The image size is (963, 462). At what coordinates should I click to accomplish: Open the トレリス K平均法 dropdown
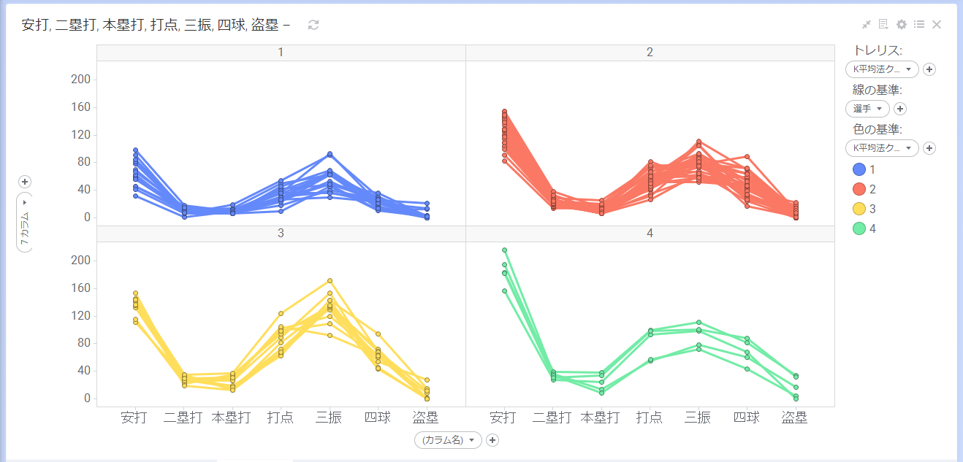(882, 69)
